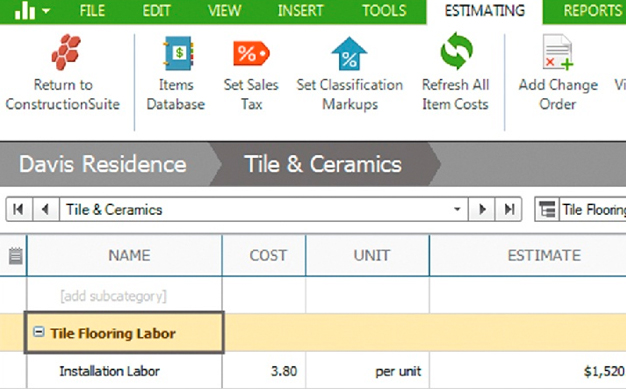Go to the previous category

pyautogui.click(x=46, y=209)
